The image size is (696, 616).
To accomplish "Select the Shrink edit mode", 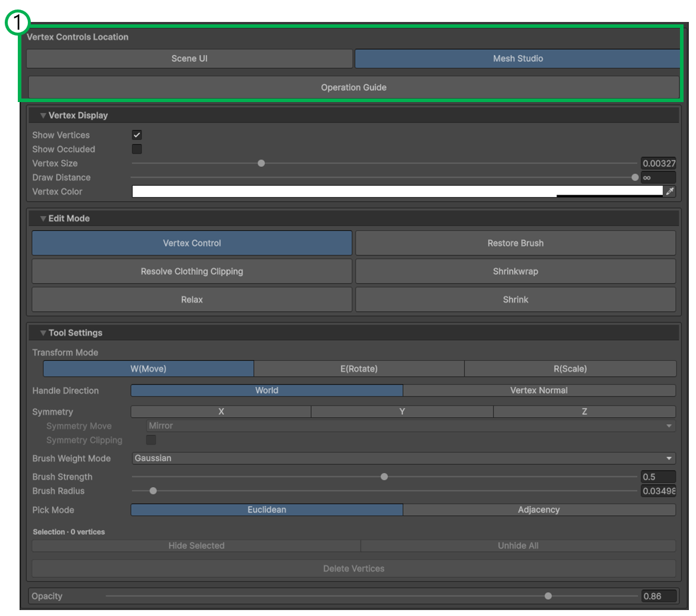I will click(516, 300).
